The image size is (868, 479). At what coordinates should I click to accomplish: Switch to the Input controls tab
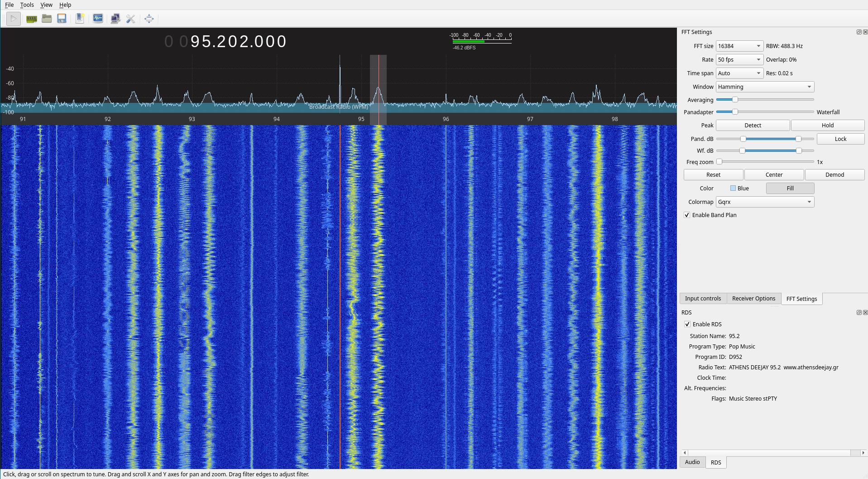pyautogui.click(x=703, y=299)
